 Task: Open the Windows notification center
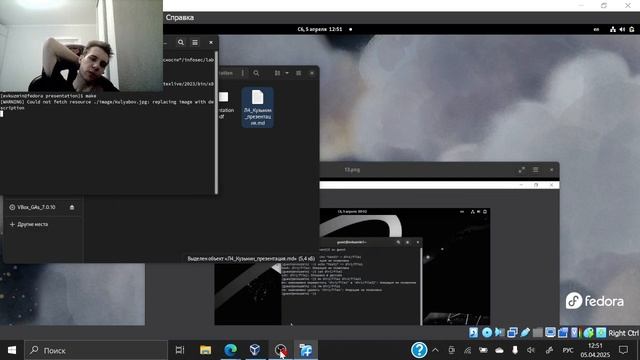pyautogui.click(x=623, y=350)
